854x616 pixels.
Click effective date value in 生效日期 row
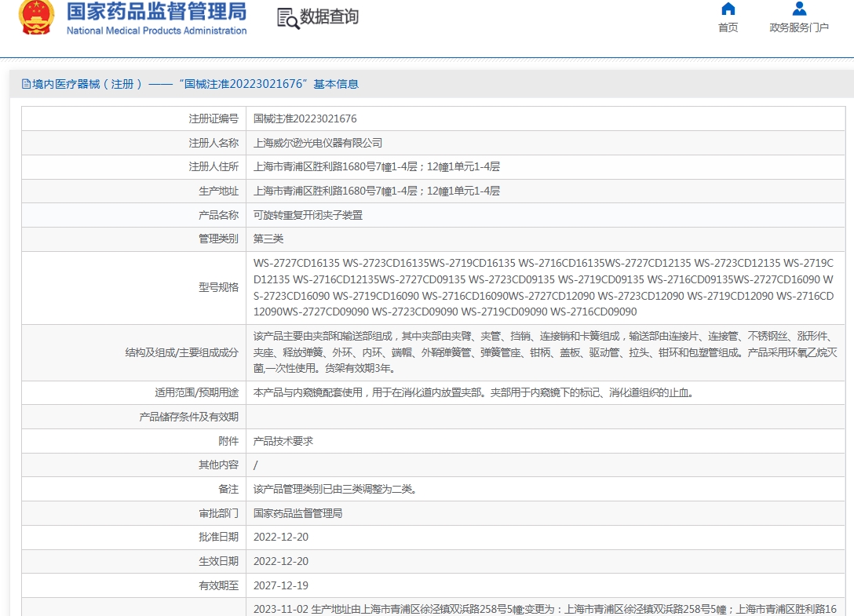281,561
